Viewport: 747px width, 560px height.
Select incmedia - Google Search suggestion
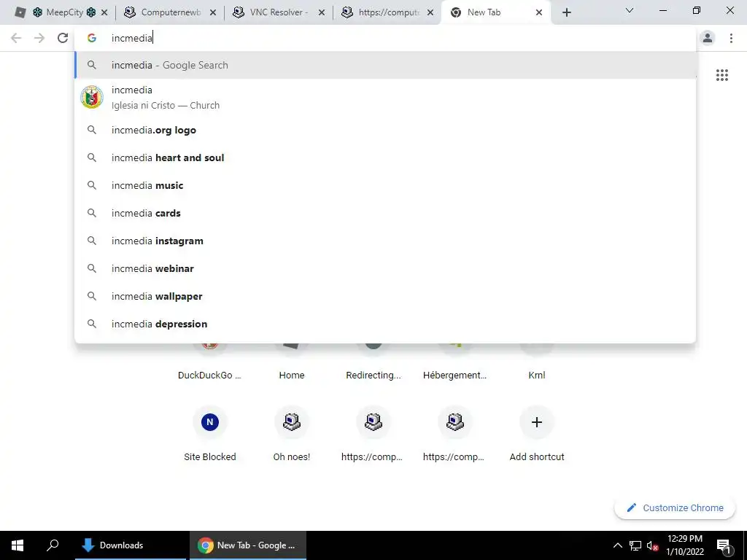[385, 65]
